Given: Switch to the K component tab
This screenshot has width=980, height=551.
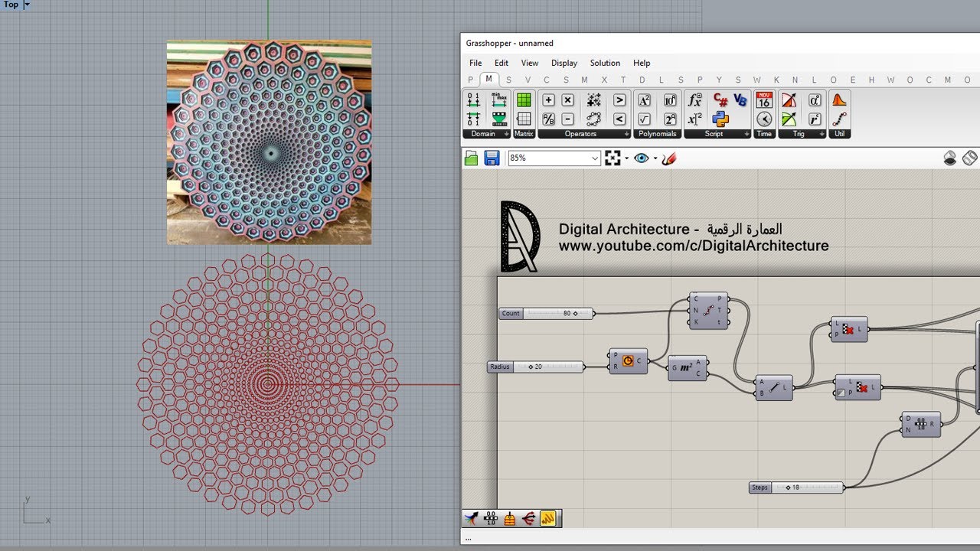Looking at the screenshot, I should [x=776, y=80].
